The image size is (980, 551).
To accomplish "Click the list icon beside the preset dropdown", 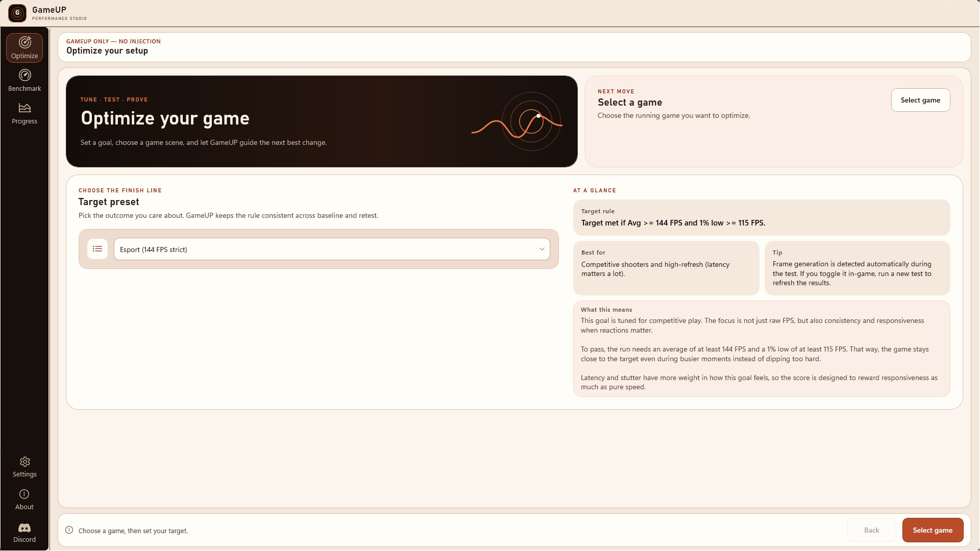I will point(97,249).
